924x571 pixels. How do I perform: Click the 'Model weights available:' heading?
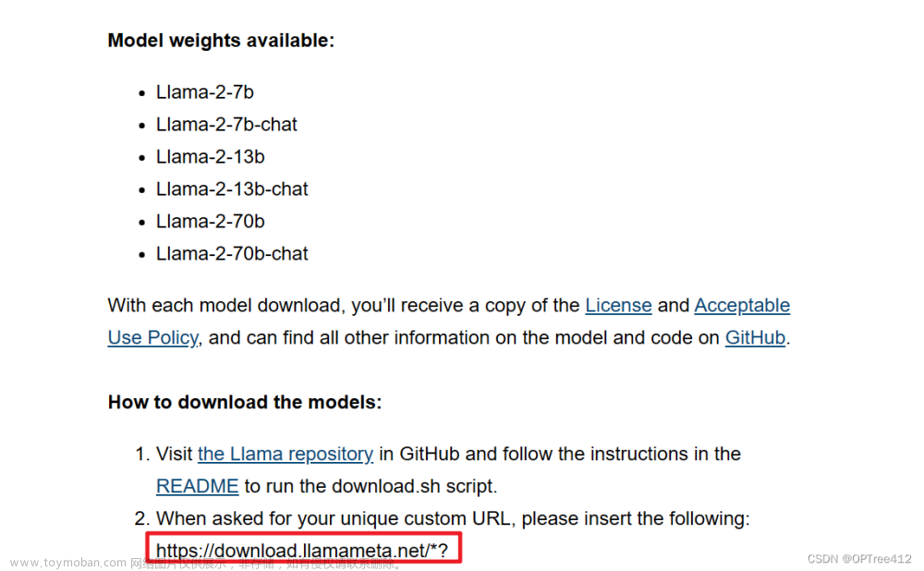[x=221, y=40]
